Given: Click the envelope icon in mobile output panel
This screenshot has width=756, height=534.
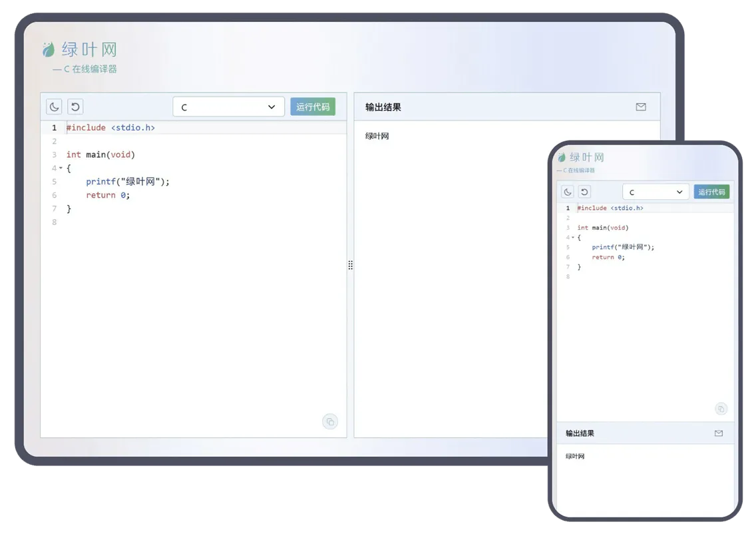Looking at the screenshot, I should [719, 433].
